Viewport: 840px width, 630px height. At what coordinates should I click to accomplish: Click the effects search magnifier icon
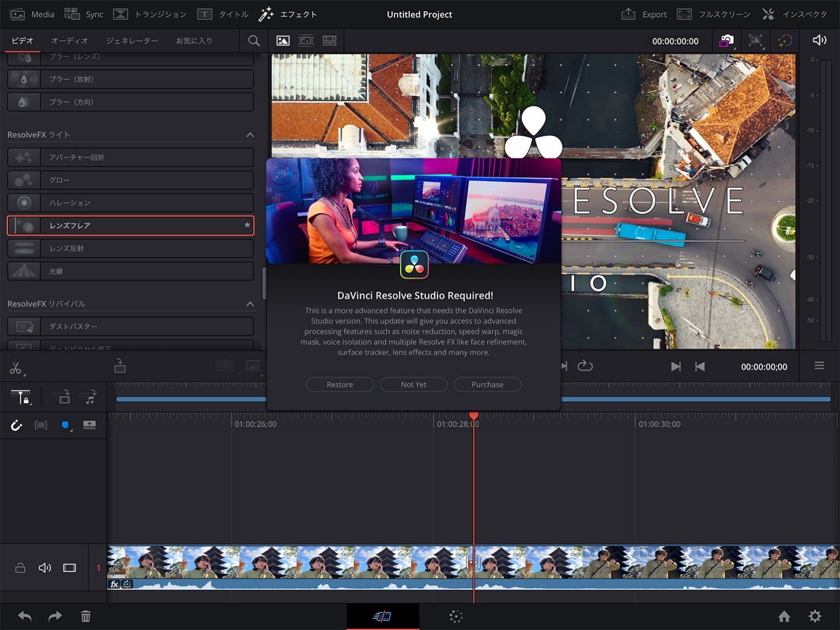pyautogui.click(x=254, y=40)
